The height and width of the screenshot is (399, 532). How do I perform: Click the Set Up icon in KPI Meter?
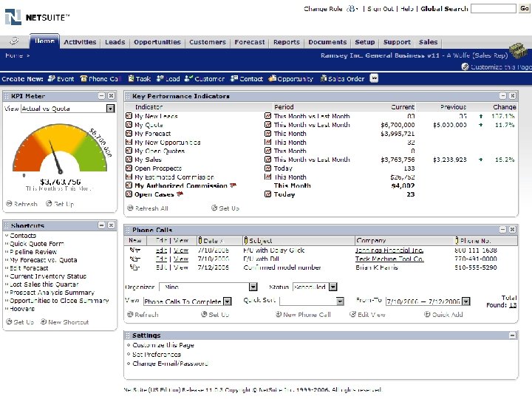(x=49, y=204)
